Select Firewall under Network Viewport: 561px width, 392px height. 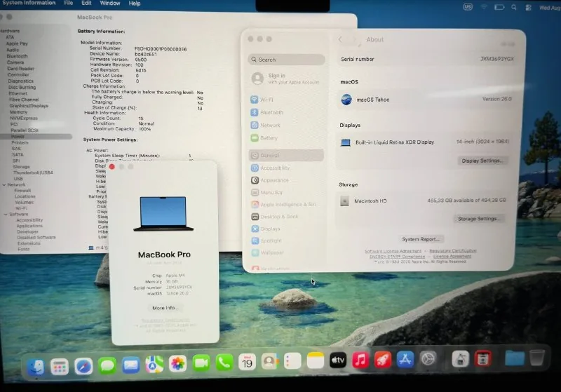22,191
